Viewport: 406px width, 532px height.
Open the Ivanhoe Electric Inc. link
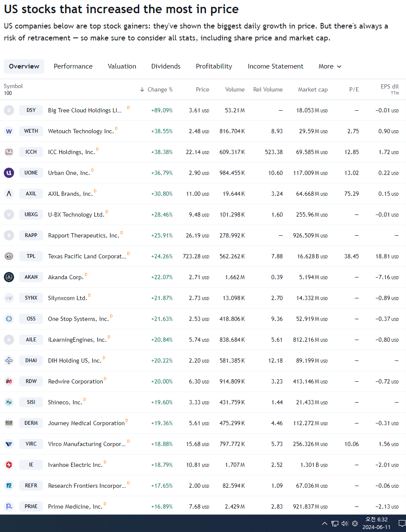tap(75, 465)
